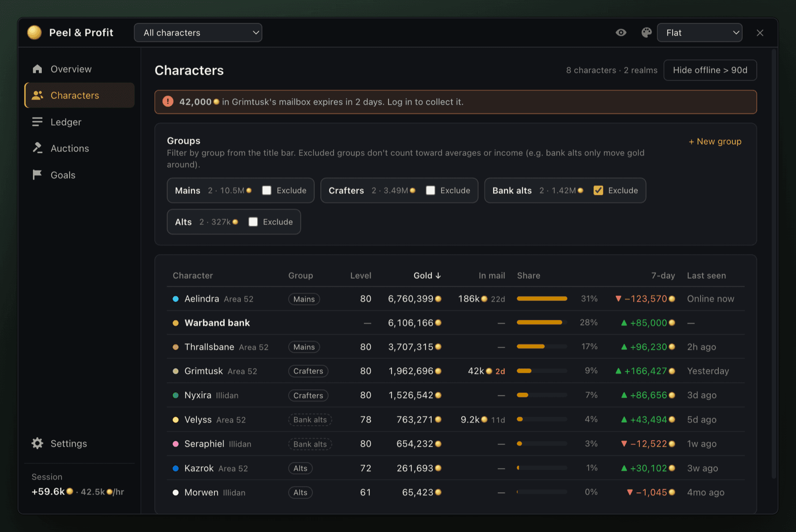The height and width of the screenshot is (532, 796).
Task: Click + New group link
Action: (715, 141)
